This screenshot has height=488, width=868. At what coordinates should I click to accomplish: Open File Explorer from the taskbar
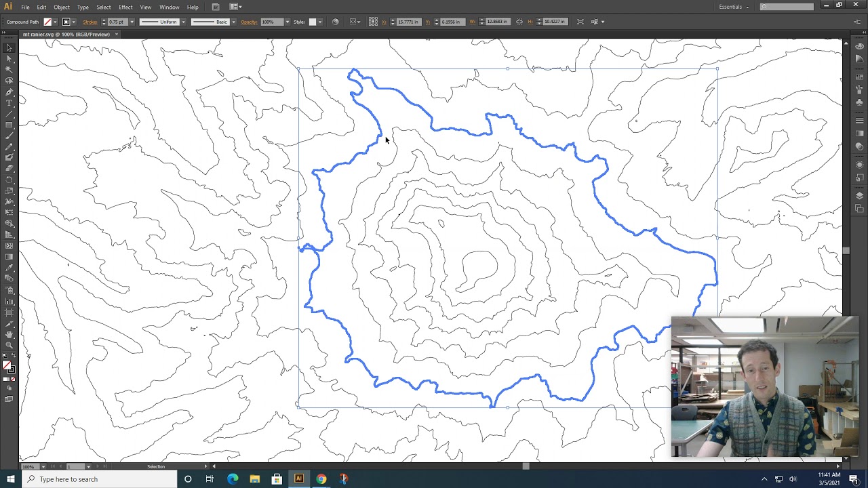coord(254,479)
